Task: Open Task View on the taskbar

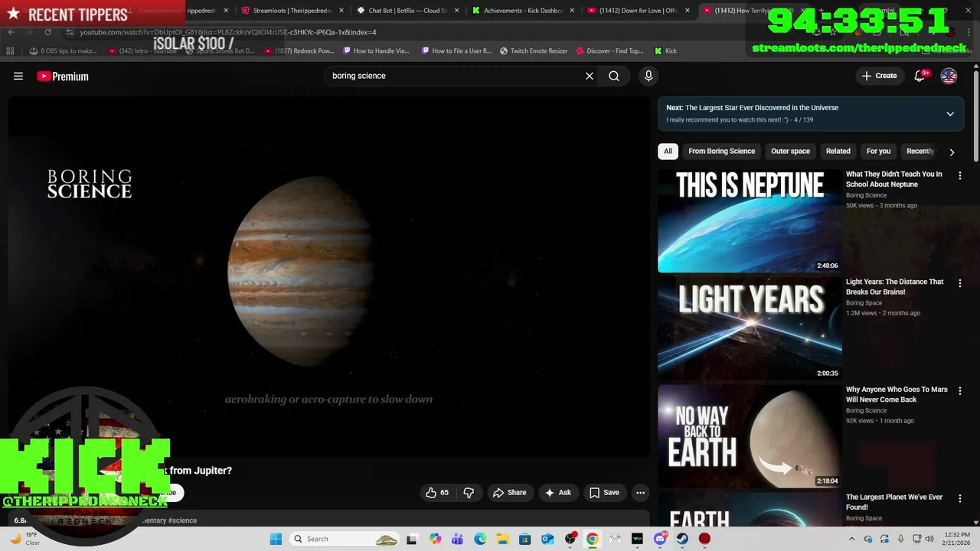Action: tap(412, 539)
